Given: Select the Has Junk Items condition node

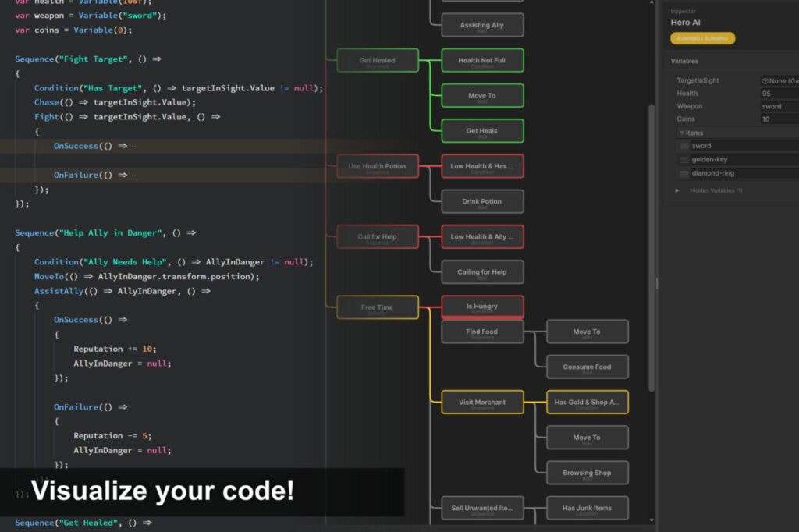Looking at the screenshot, I should coord(588,508).
